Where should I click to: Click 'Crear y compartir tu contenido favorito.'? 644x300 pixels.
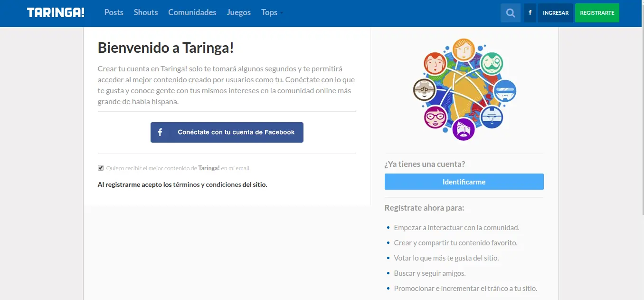pos(455,242)
